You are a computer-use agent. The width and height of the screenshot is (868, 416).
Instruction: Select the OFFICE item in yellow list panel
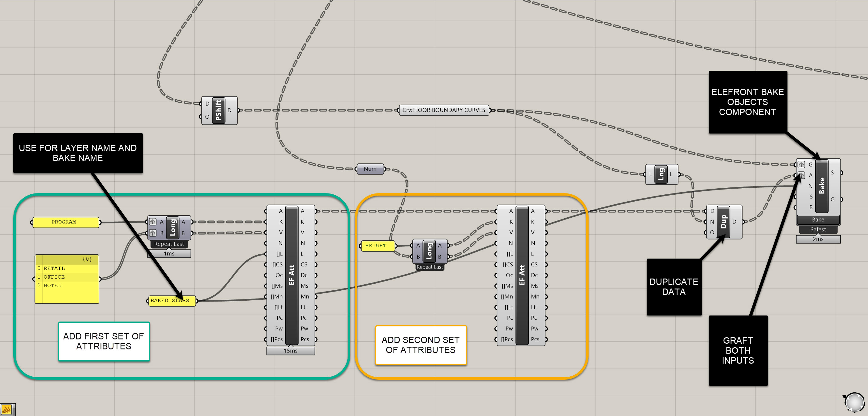click(54, 277)
